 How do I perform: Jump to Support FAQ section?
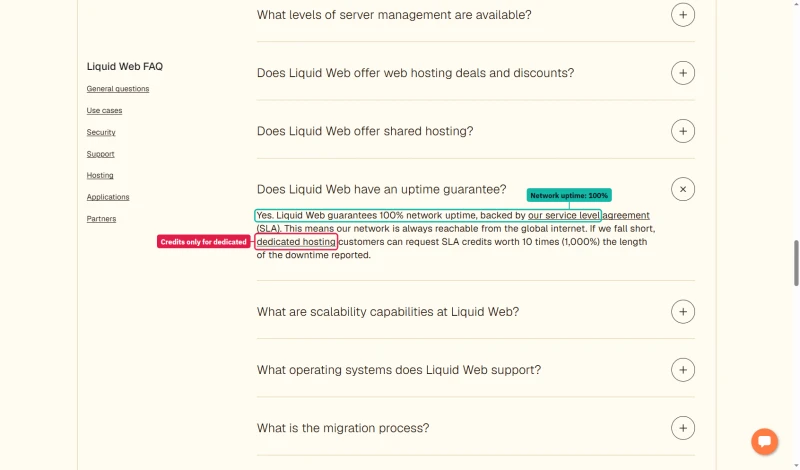tap(101, 154)
